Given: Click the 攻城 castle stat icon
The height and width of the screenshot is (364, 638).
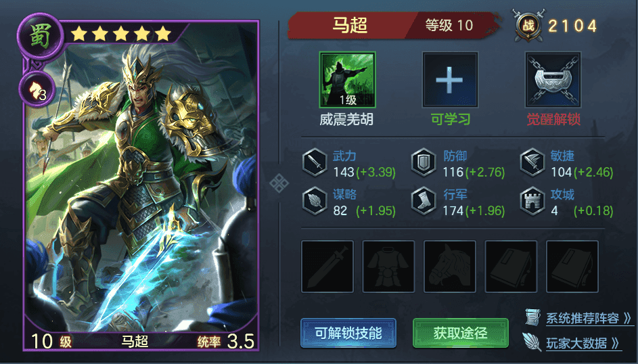Looking at the screenshot, I should pos(532,202).
